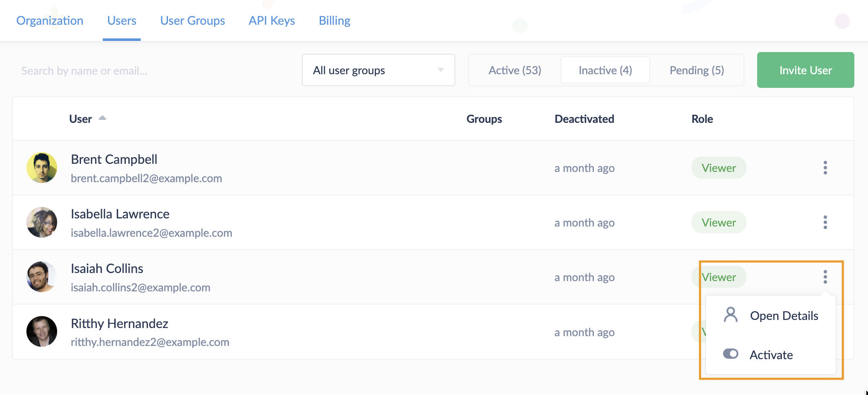Sort by the User column arrow

[102, 118]
